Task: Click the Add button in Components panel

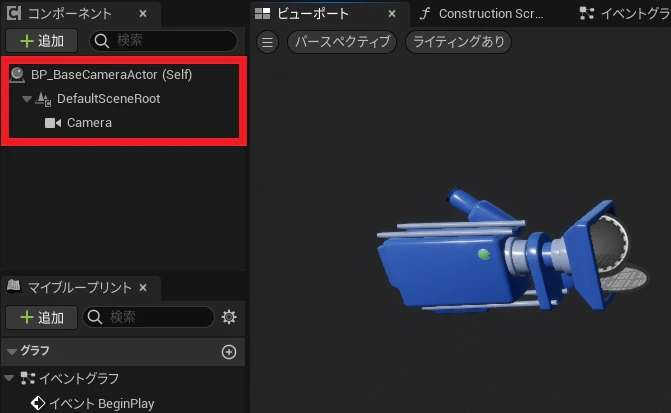Action: coord(42,41)
